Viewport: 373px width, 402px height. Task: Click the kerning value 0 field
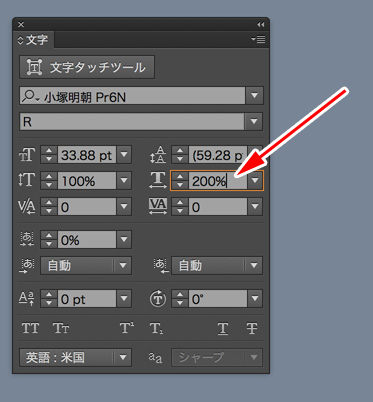point(87,206)
